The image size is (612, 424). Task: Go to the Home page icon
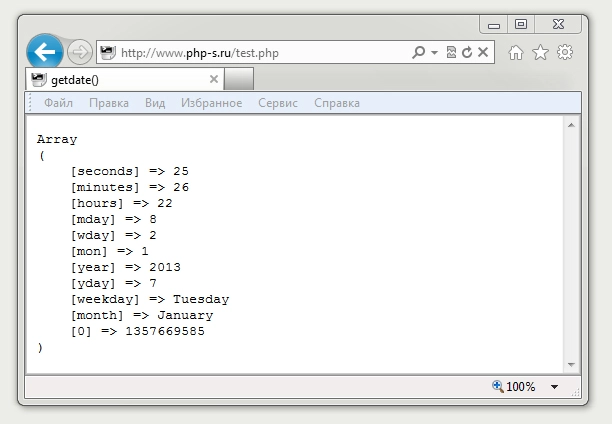coord(517,53)
